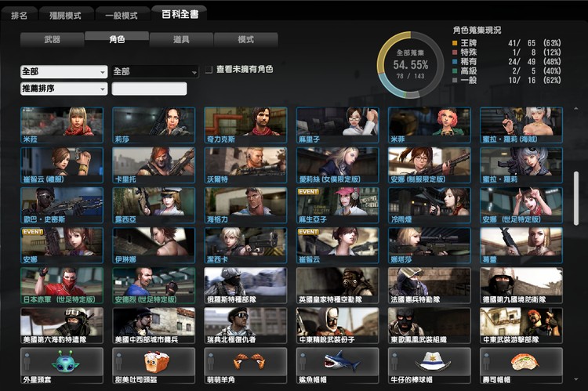588x391 pixels.
Task: Pick the 牛仔的棒球帽 cowboy hat icon
Action: point(429,362)
